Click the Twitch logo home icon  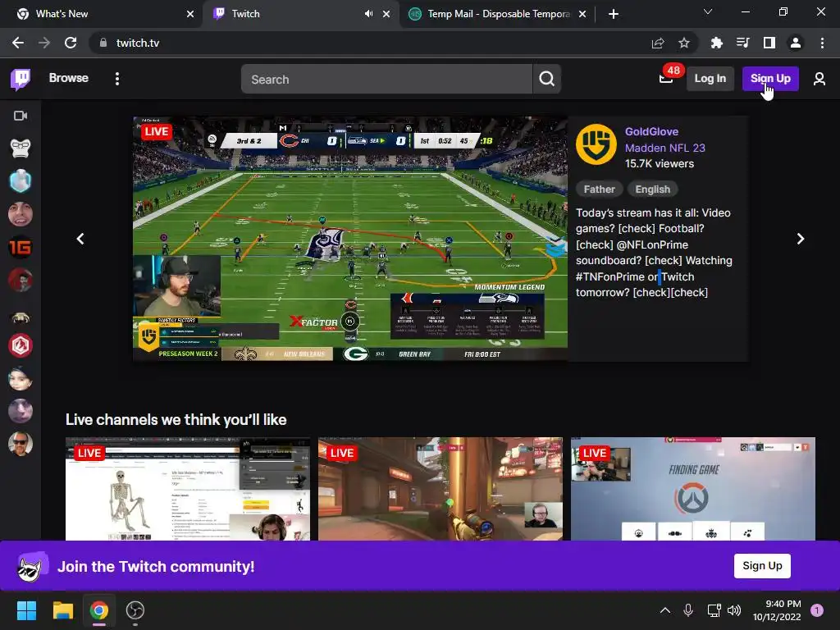[x=21, y=79]
